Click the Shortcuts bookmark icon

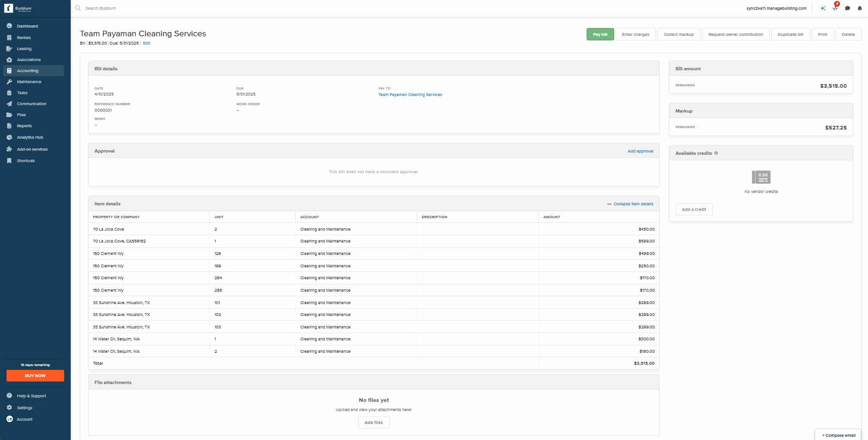tap(9, 161)
